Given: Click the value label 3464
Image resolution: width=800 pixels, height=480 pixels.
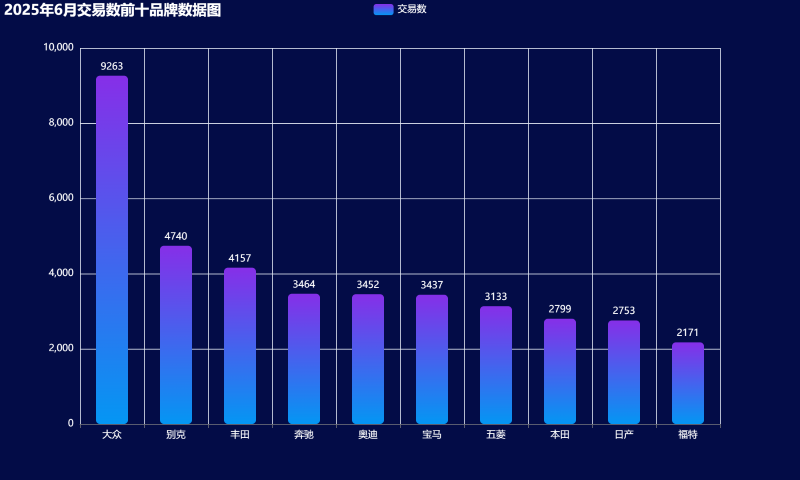Looking at the screenshot, I should (x=304, y=284).
